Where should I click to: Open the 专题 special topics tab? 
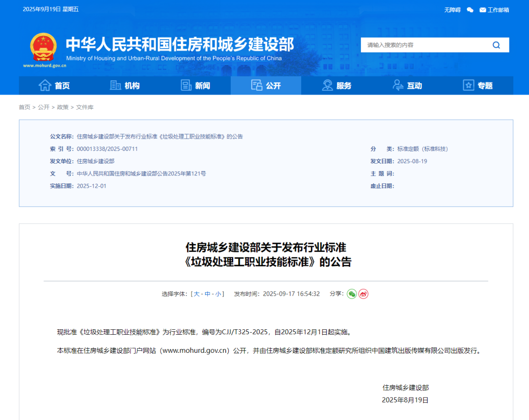pyautogui.click(x=478, y=86)
